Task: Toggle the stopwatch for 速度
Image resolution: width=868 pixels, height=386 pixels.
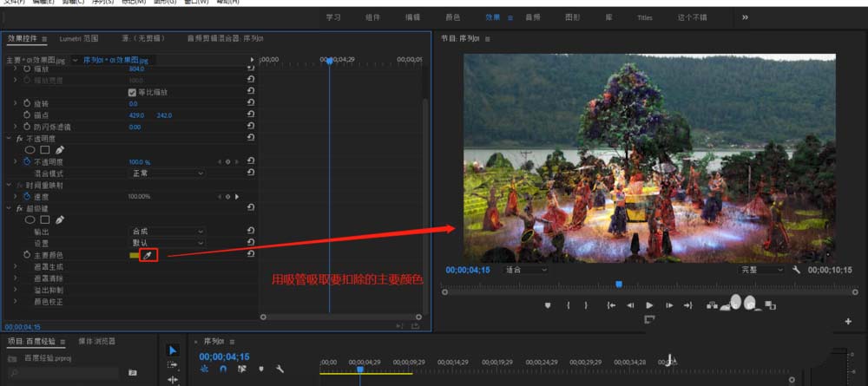Action: click(28, 196)
